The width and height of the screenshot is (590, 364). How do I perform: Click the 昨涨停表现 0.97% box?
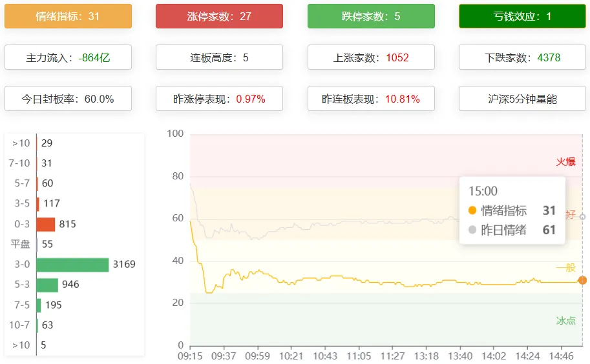219,99
